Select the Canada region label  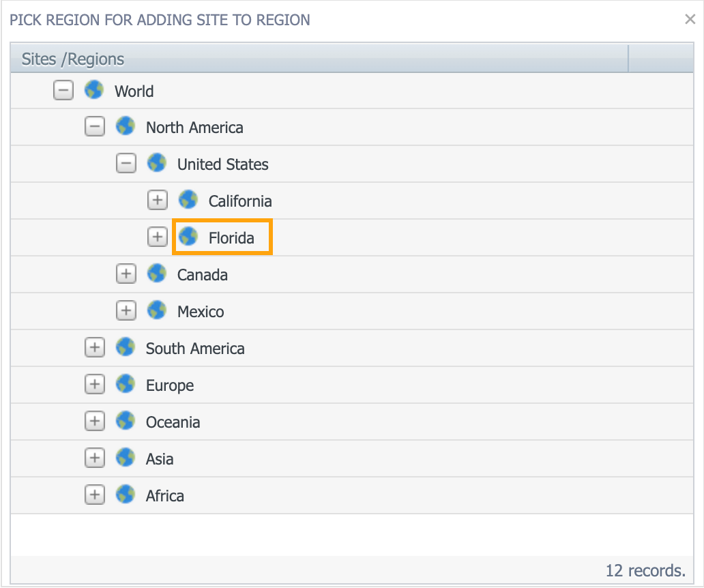(202, 275)
